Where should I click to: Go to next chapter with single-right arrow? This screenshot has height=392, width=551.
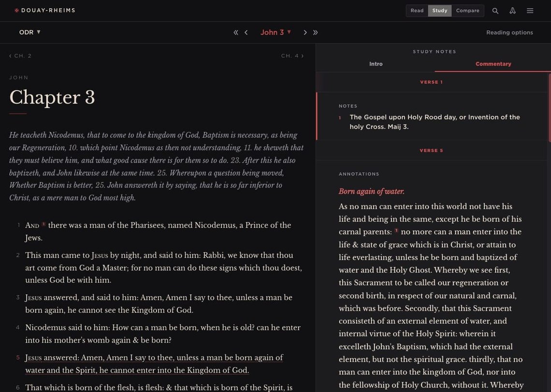[x=305, y=32]
